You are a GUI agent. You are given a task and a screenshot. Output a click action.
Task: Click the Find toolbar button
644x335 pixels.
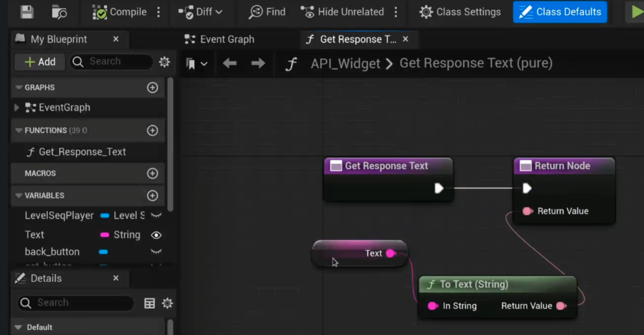[x=267, y=12]
